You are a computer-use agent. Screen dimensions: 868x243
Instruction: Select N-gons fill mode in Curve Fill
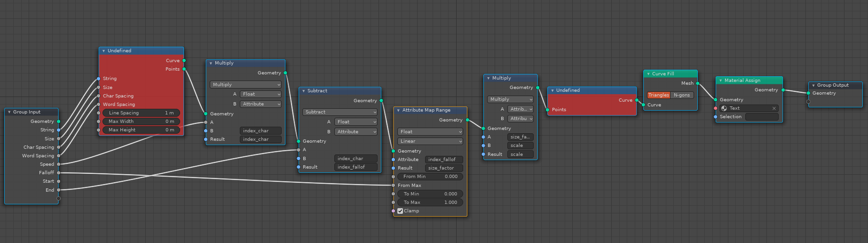tap(682, 95)
